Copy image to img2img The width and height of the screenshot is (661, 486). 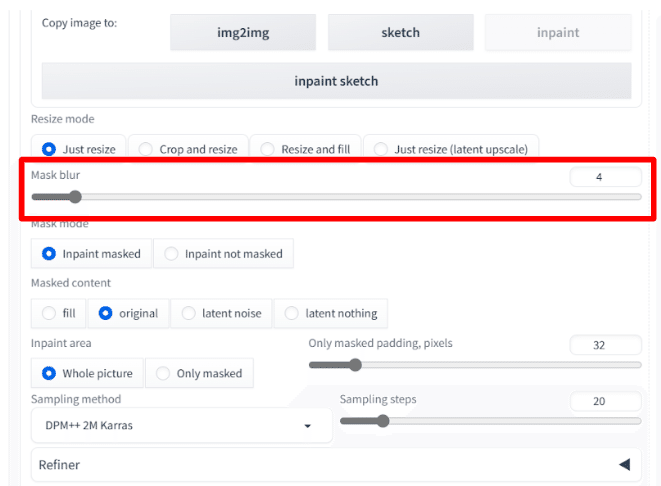[x=243, y=32]
